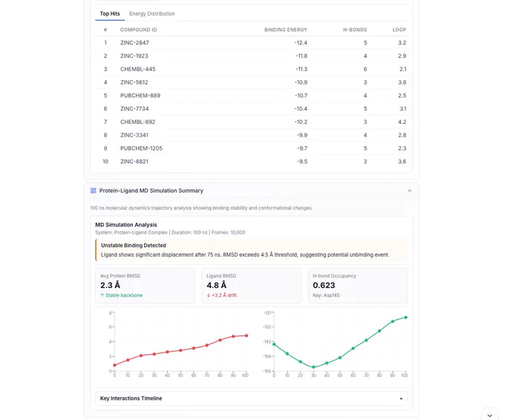Click the Protein-Ligand MD Simulation grid icon
505x420 pixels.
[x=93, y=191]
